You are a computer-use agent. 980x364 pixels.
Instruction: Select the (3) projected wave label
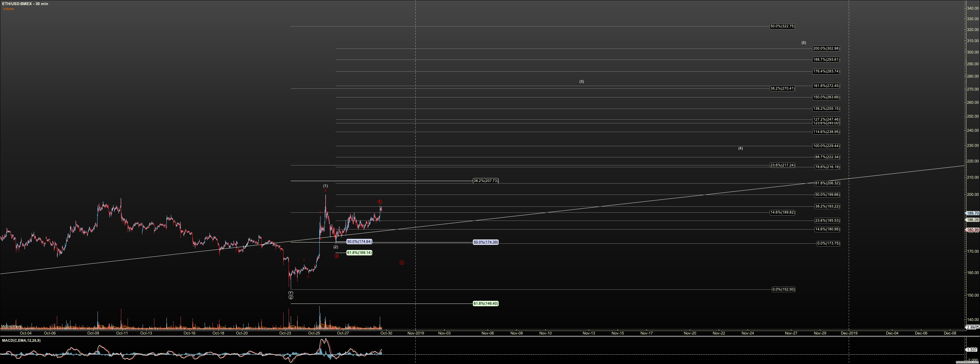click(x=581, y=82)
